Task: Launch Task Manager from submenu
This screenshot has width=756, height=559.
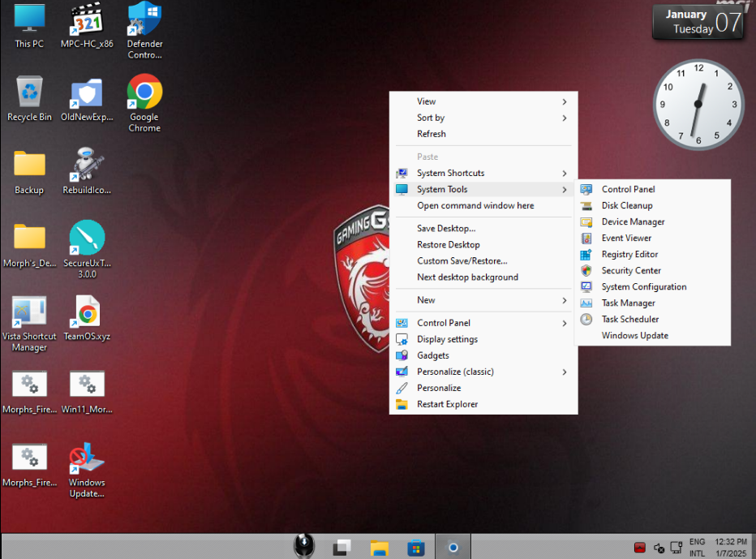Action: [652, 303]
